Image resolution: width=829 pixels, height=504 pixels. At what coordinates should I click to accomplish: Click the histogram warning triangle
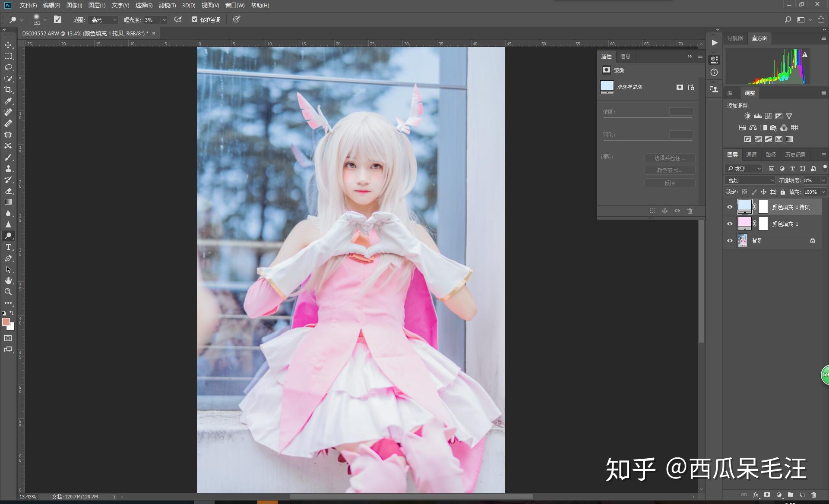[x=805, y=55]
